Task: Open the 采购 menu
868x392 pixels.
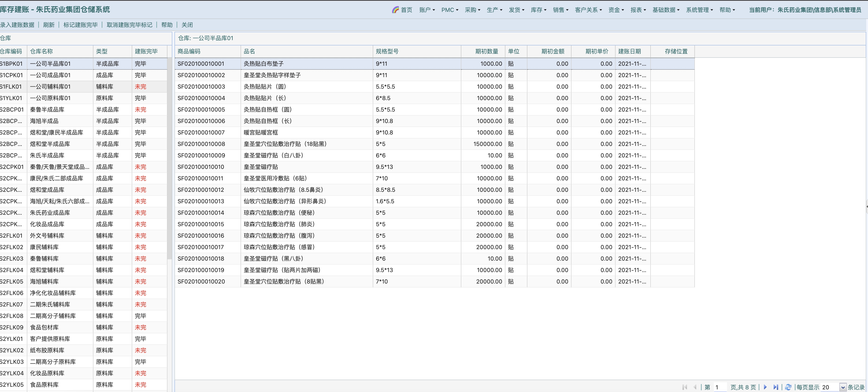Action: click(472, 10)
